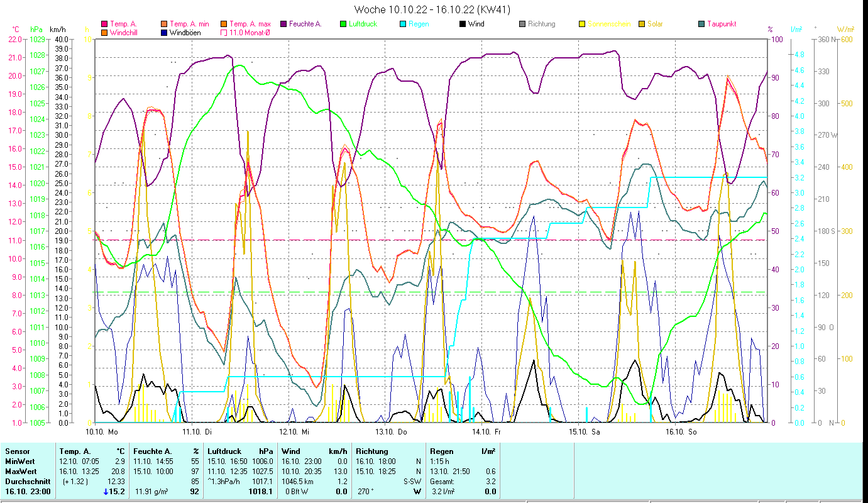Click the Taupunkt legend swatch
868x503 pixels.
[x=701, y=24]
